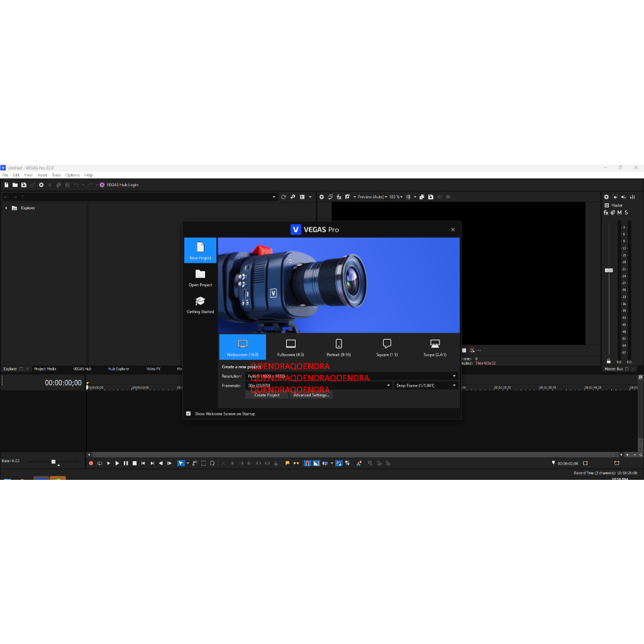Uncheck Show Welcome Screen on Startup
644x644 pixels.
pyautogui.click(x=189, y=414)
